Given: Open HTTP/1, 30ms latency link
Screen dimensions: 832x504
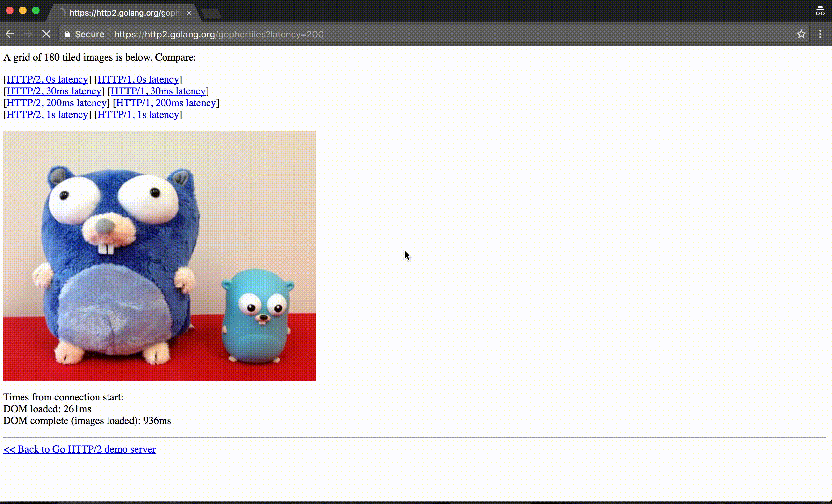Looking at the screenshot, I should [x=158, y=91].
